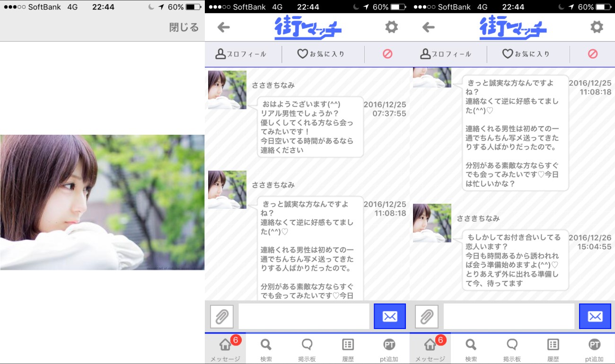
Task: Send message with envelope button in middle screen
Action: tap(390, 316)
